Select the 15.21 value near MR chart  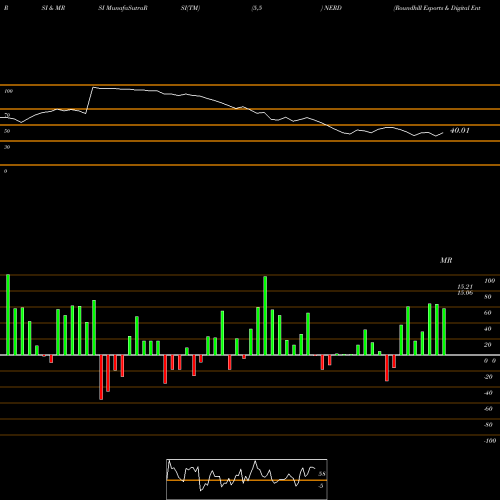click(x=465, y=287)
